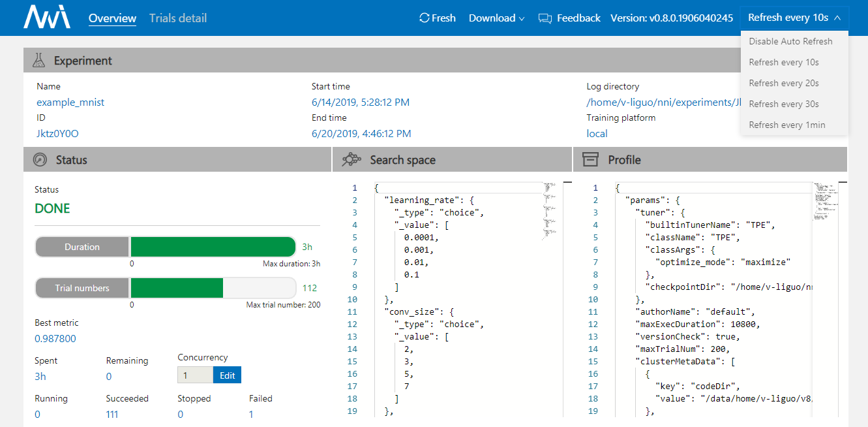Click the green Duration progress bar

[x=213, y=247]
